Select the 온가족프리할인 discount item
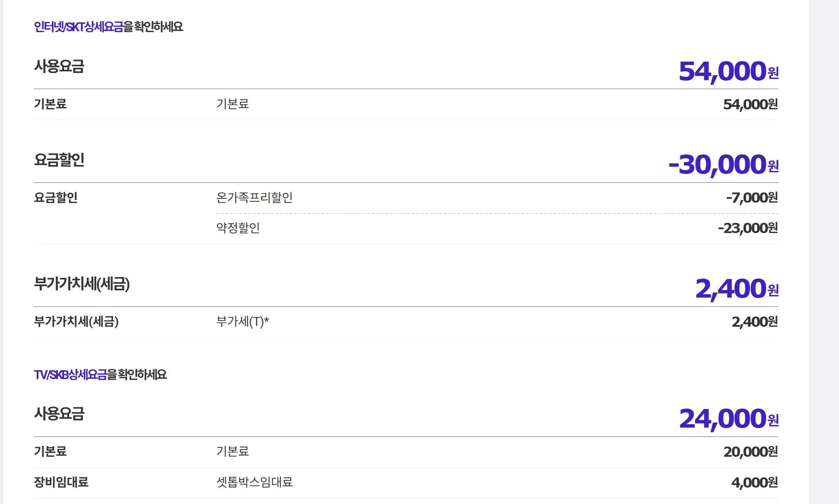 254,198
